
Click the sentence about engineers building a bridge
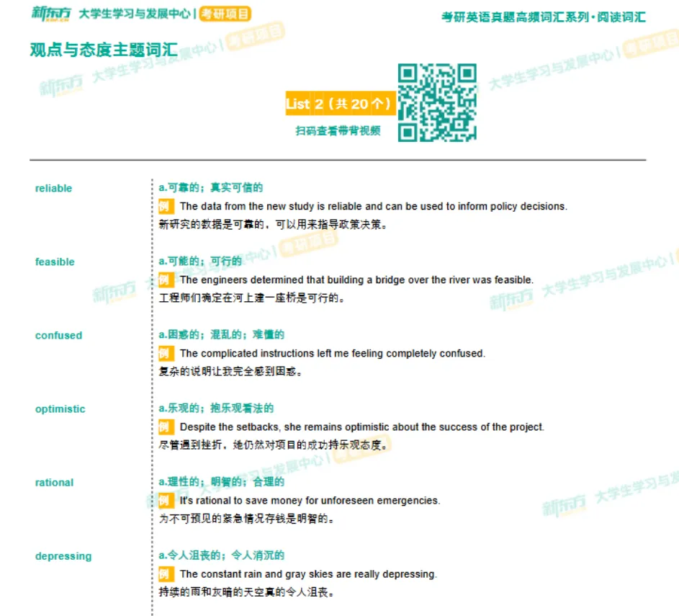tap(357, 280)
